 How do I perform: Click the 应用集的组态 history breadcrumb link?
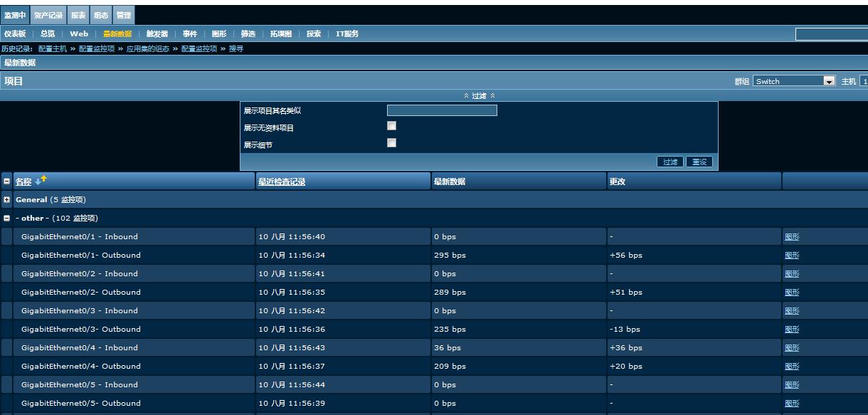pyautogui.click(x=148, y=48)
